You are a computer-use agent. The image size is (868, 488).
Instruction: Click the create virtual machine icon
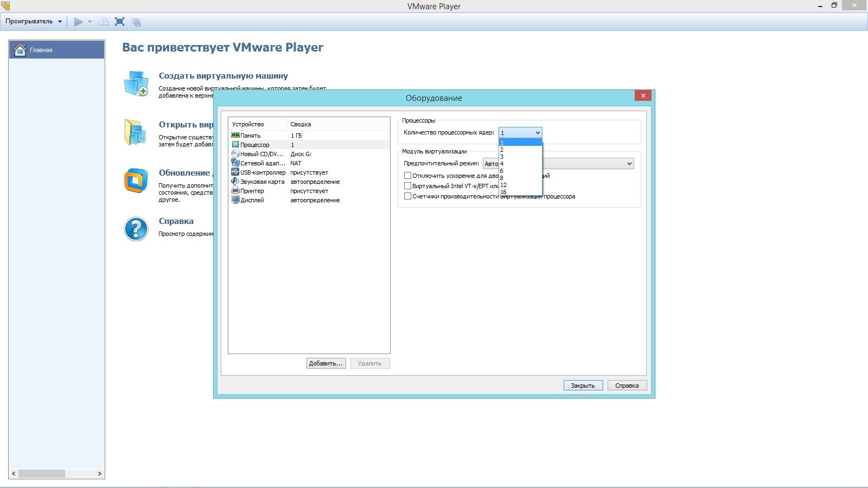(x=136, y=84)
